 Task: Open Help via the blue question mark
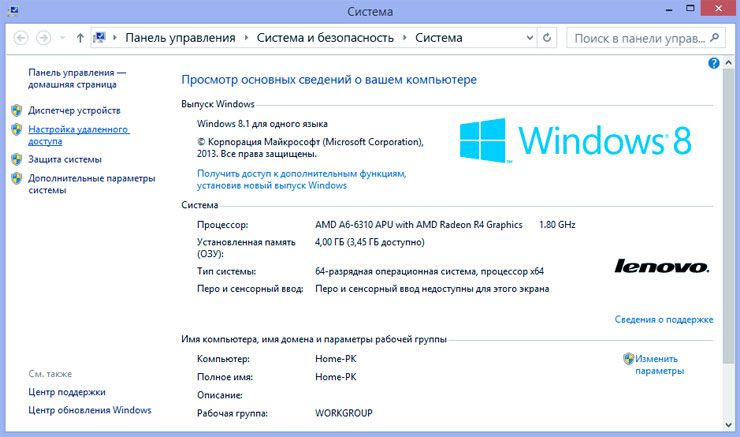714,63
